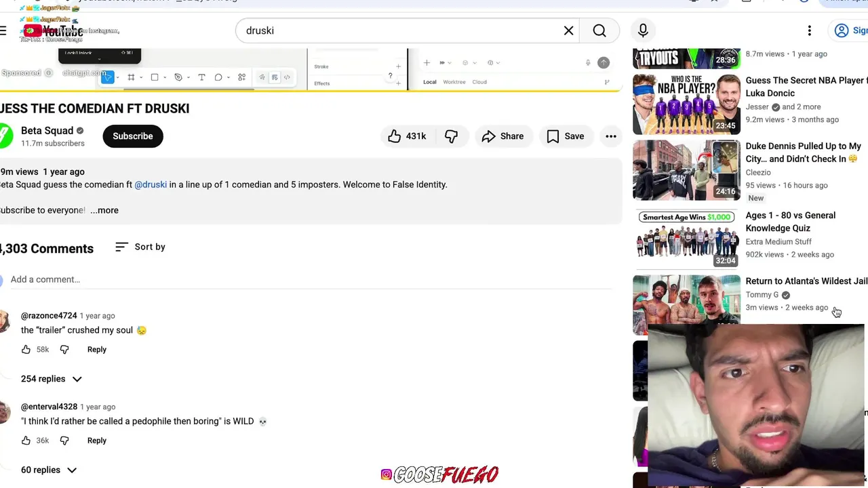Viewport: 868px width, 488px height.
Task: Open @razonce4724 profile
Action: (x=49, y=316)
